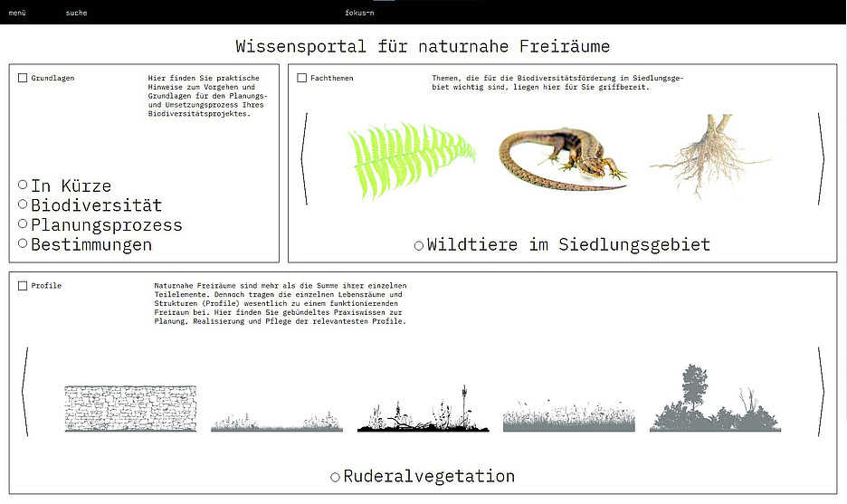Click the black ruderal vegetation silhouette
The height and width of the screenshot is (504, 847).
tap(423, 413)
